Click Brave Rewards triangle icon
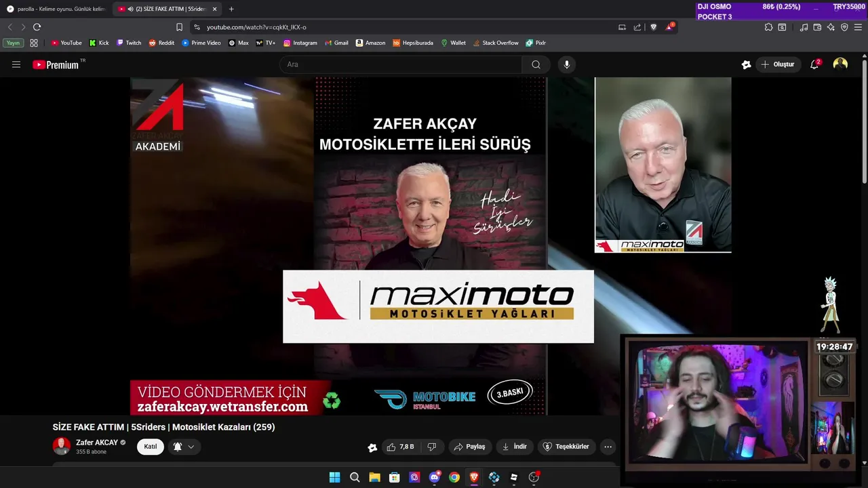The width and height of the screenshot is (868, 488). point(670,27)
